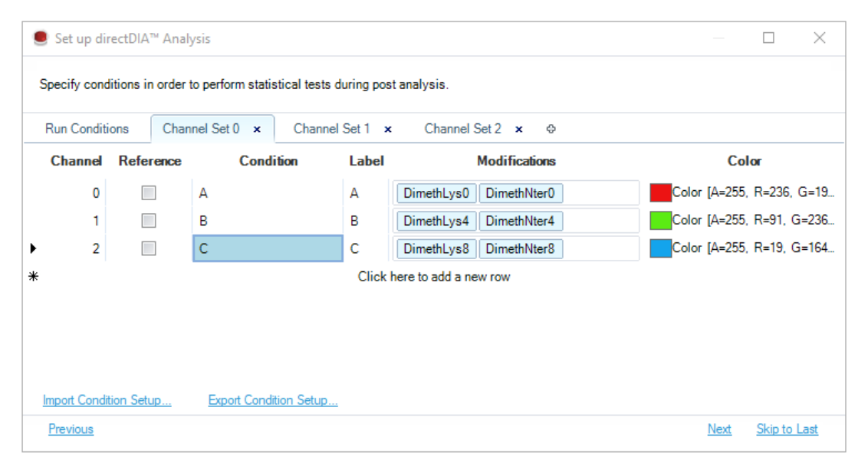Screen dimensions: 868x473
Task: Click the Condition column header
Action: pos(268,161)
